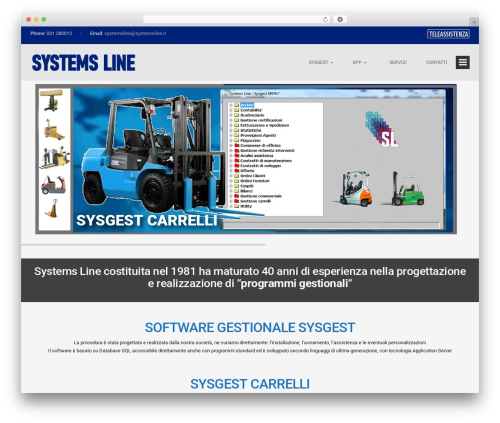Click the Sysgest window bottom status bar
Viewport: 500px width, 423px height.
[332, 226]
